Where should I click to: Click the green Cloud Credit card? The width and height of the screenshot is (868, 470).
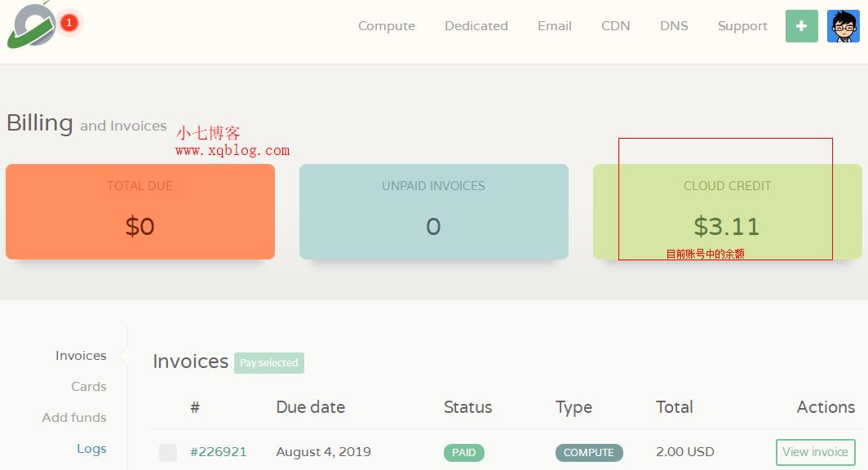pyautogui.click(x=728, y=211)
